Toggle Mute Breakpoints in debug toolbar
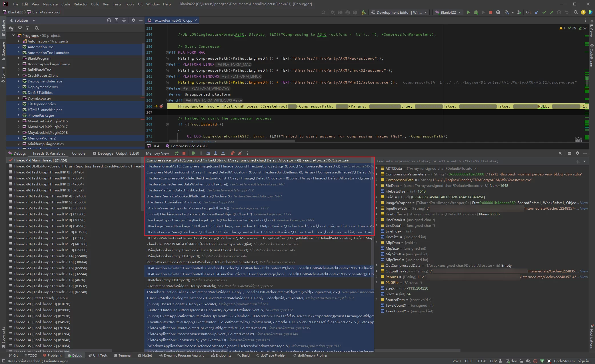Screen dimensions: 595x364 click(240, 153)
